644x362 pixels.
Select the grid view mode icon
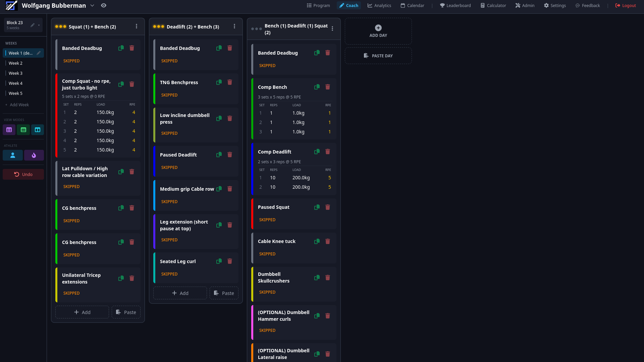9,130
